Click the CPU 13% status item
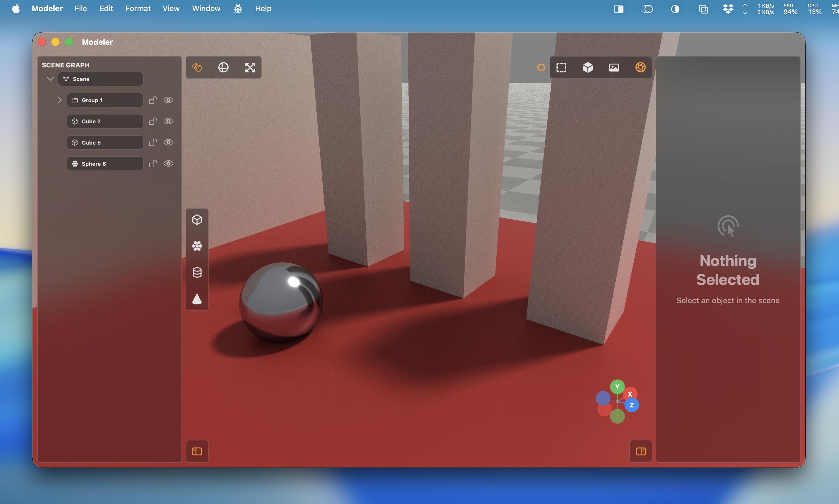Screen dimensions: 839x504 [x=815, y=9]
